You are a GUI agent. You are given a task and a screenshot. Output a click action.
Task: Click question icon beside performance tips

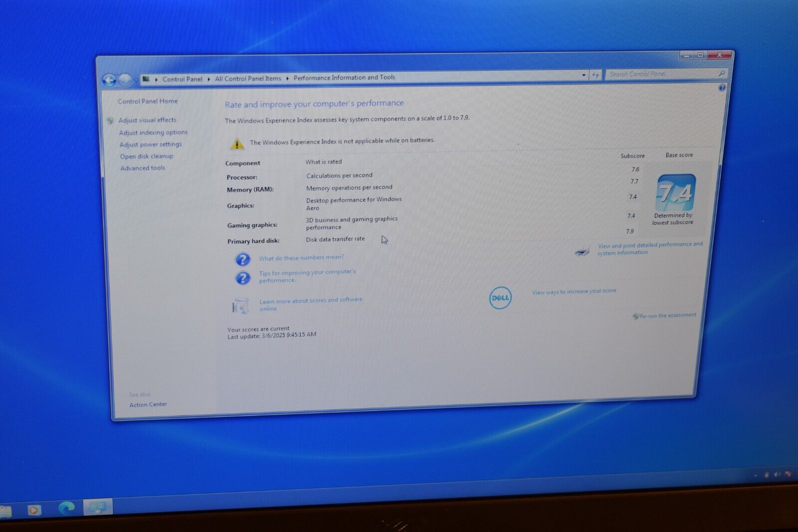(243, 278)
